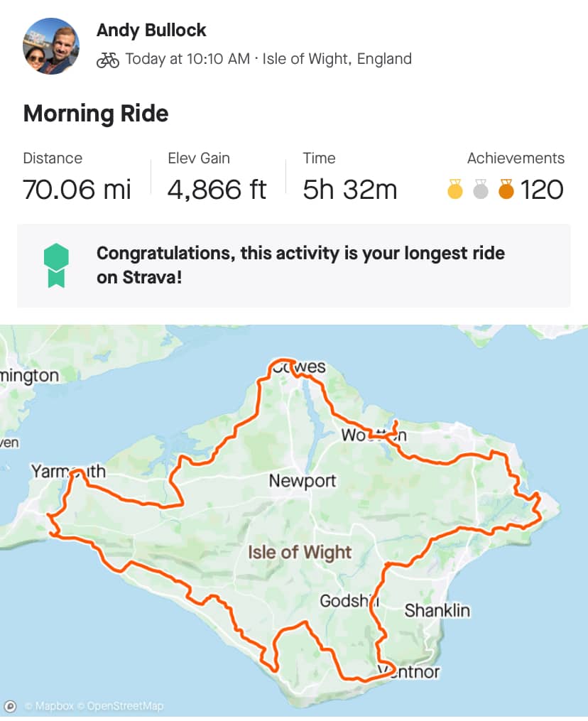Click the bicycle ride type icon
Viewport: 588px width, 721px height.
108,60
